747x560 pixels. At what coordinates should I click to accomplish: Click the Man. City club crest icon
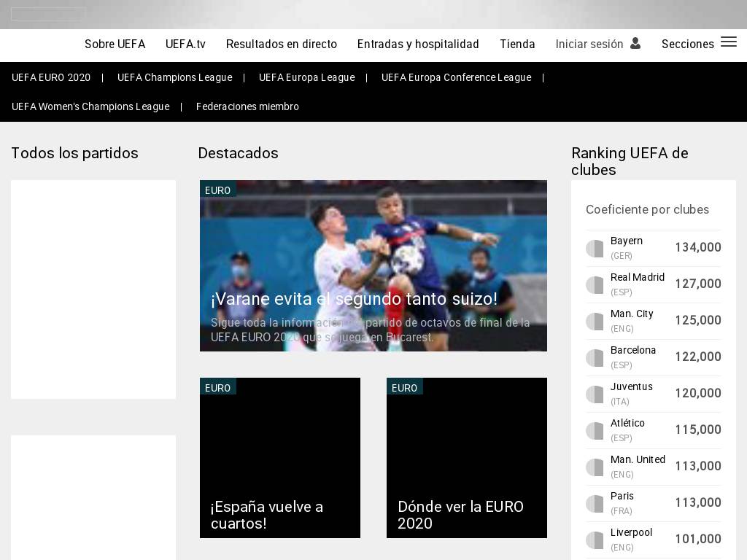595,322
